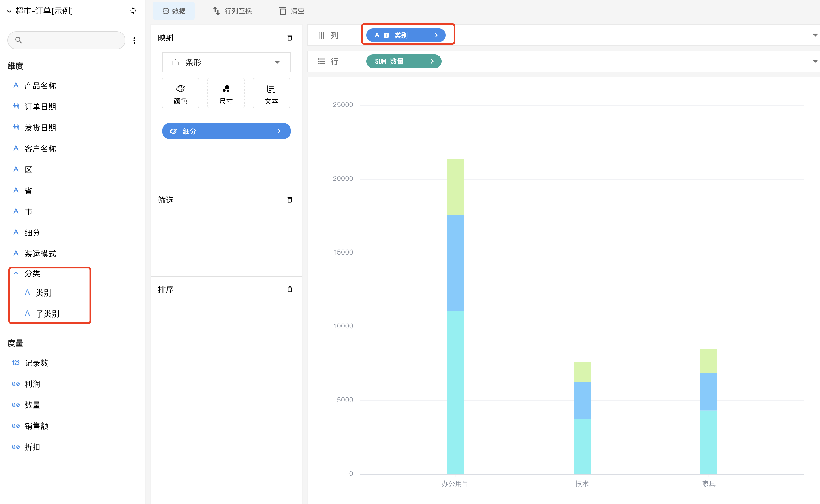The width and height of the screenshot is (820, 504).
Task: Open the 类别 column pill arrow menu
Action: click(x=436, y=35)
